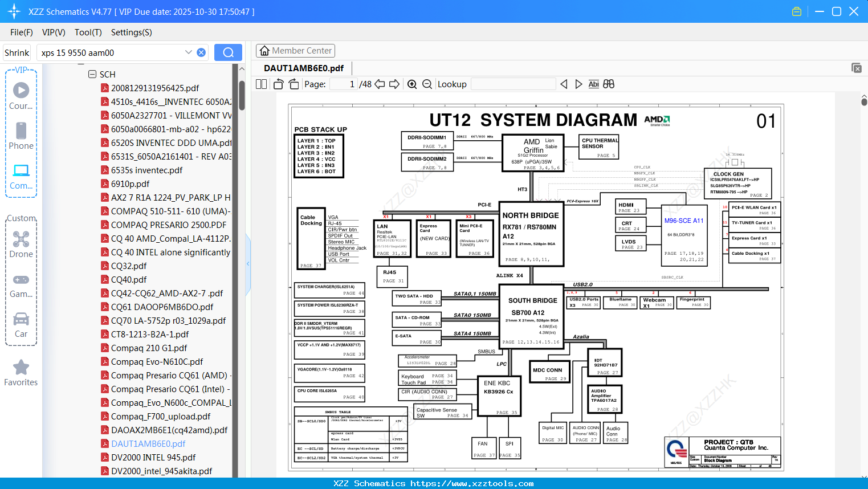Open Compaq_F700_upload.pdf

161,417
